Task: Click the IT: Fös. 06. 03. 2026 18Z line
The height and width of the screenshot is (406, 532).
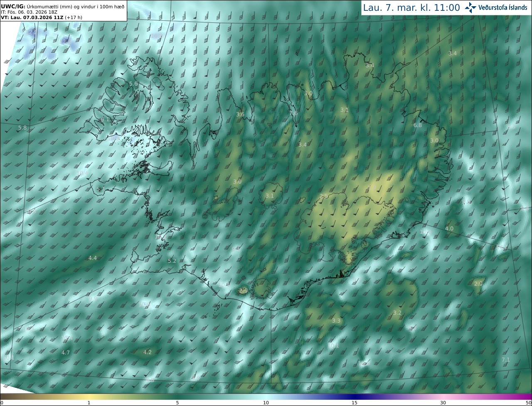Action: click(x=29, y=12)
